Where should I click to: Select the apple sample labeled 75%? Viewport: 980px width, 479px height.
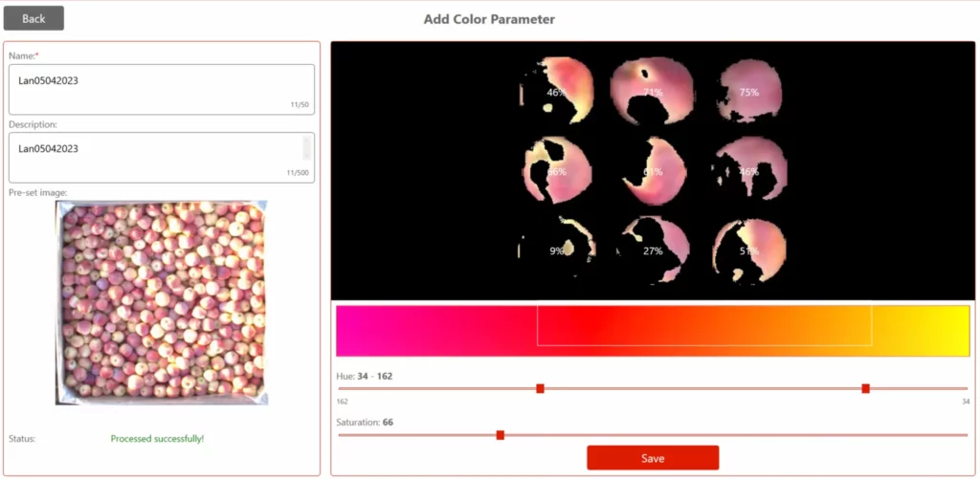coord(749,92)
